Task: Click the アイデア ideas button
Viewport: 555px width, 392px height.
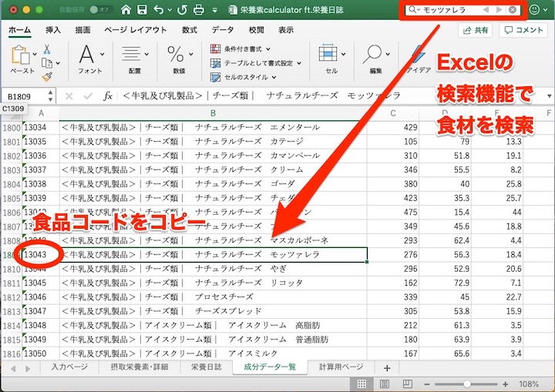Action: (x=419, y=59)
